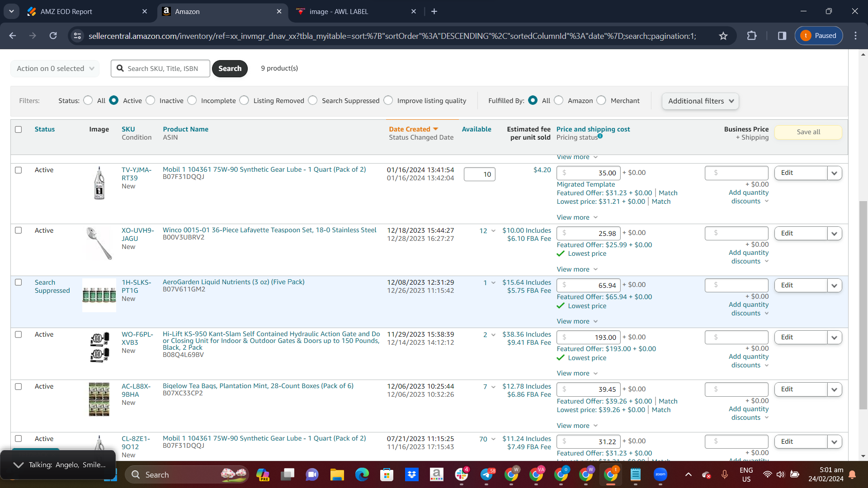Expand Add quantity discounts for AeroGarden row

tap(750, 309)
